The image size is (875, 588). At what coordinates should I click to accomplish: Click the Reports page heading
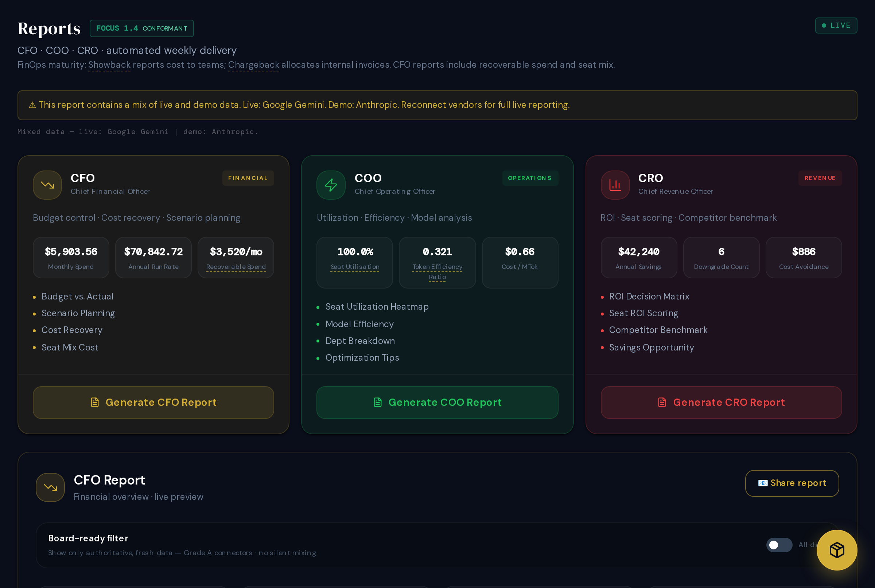tap(49, 28)
